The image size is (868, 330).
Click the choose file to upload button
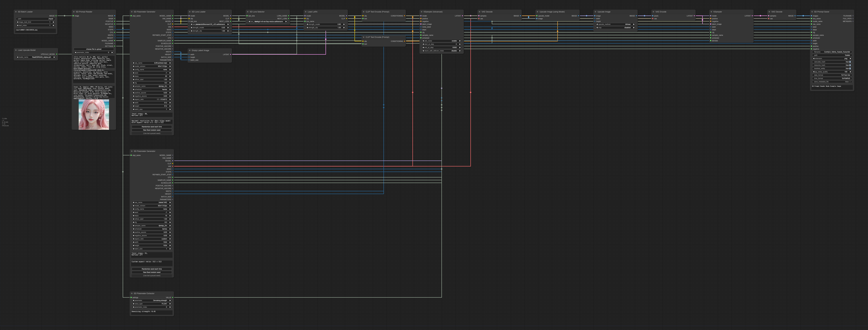point(94,49)
